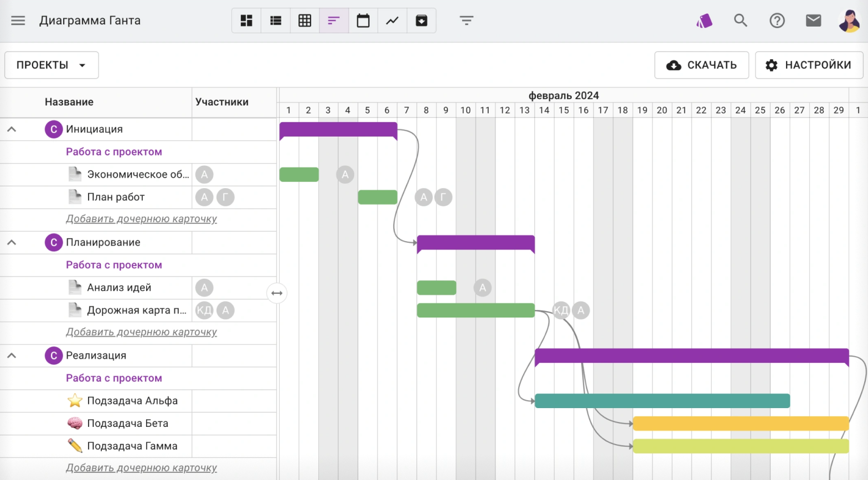Click the purple Планирование Gantt bar
The image size is (868, 480).
[476, 243]
